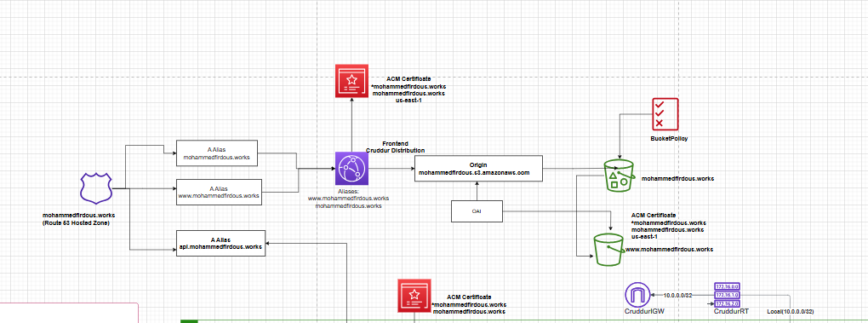Select the Route 53 hosted zone shield icon
This screenshot has width=868, height=323.
[96, 187]
